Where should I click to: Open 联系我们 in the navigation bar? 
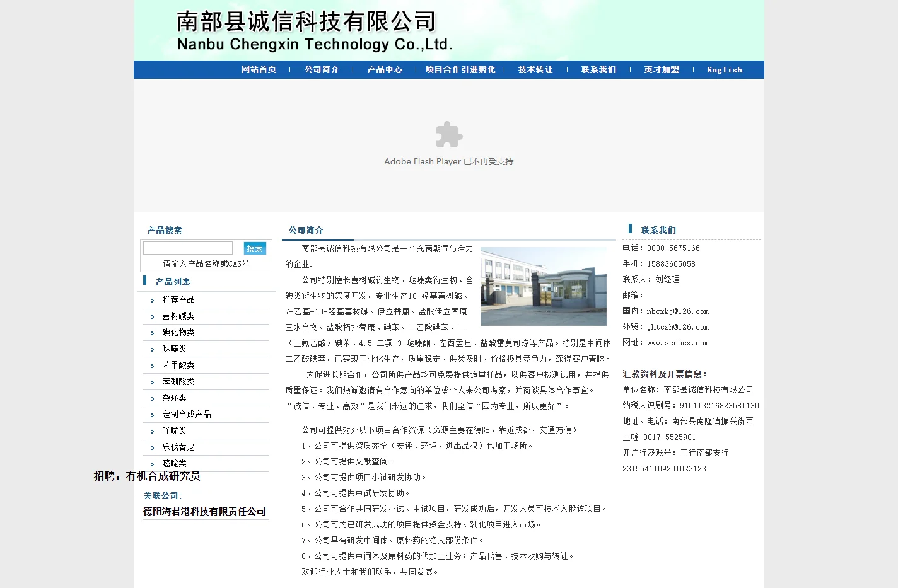598,70
